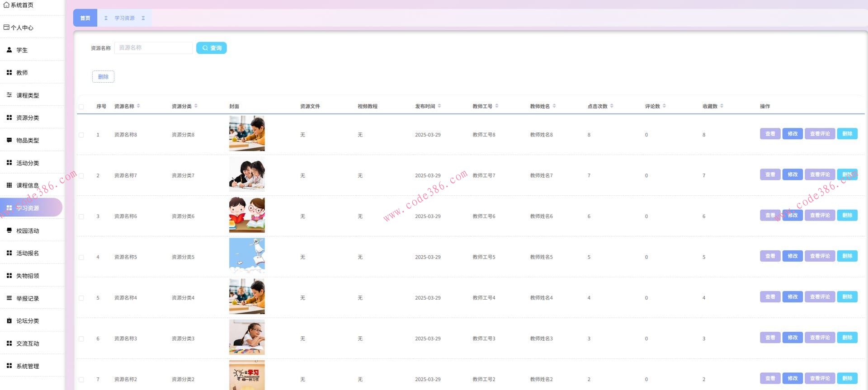This screenshot has width=868, height=390.
Task: Click the home icon beside 系统首页
Action: pyautogui.click(x=6, y=5)
